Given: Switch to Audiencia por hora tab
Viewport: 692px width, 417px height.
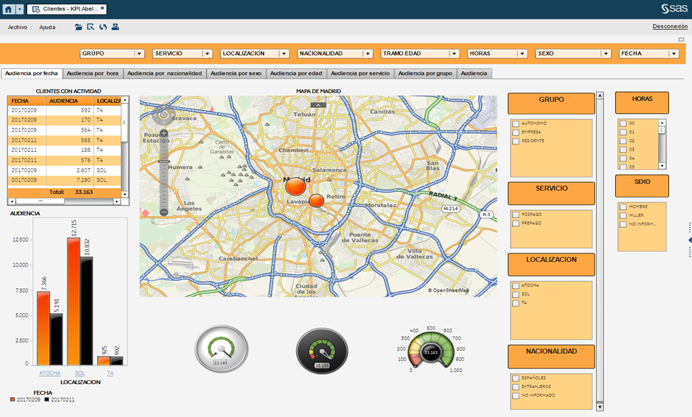Looking at the screenshot, I should point(93,73).
